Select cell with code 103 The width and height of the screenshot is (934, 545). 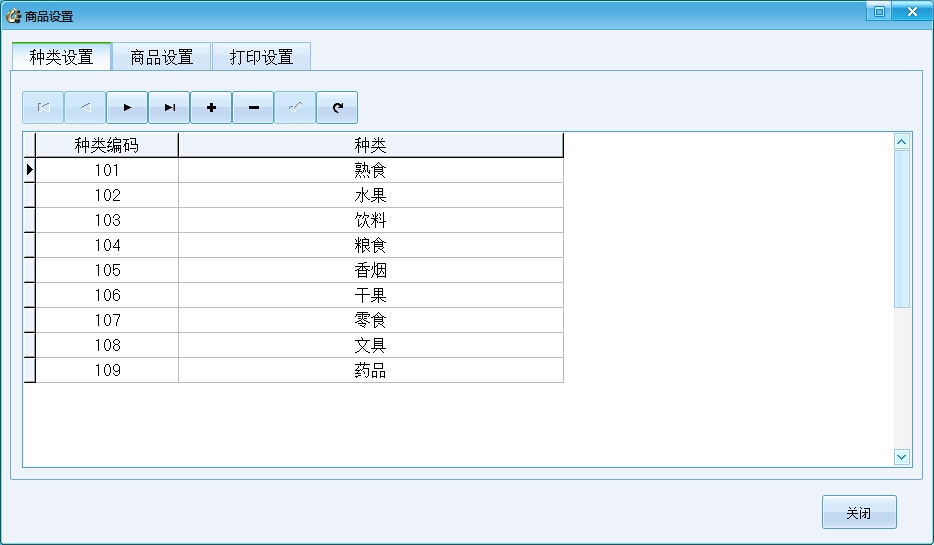tap(107, 220)
